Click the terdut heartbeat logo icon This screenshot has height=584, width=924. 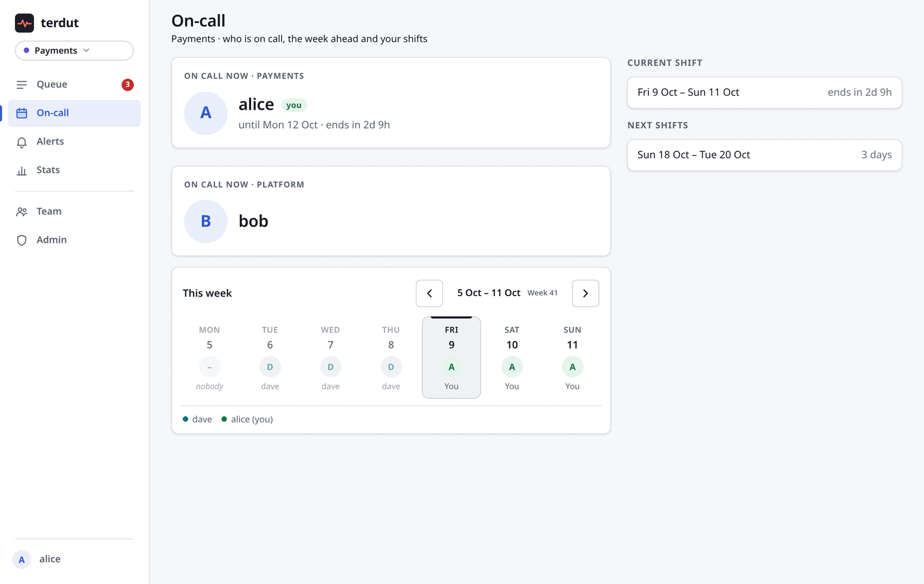click(x=24, y=23)
